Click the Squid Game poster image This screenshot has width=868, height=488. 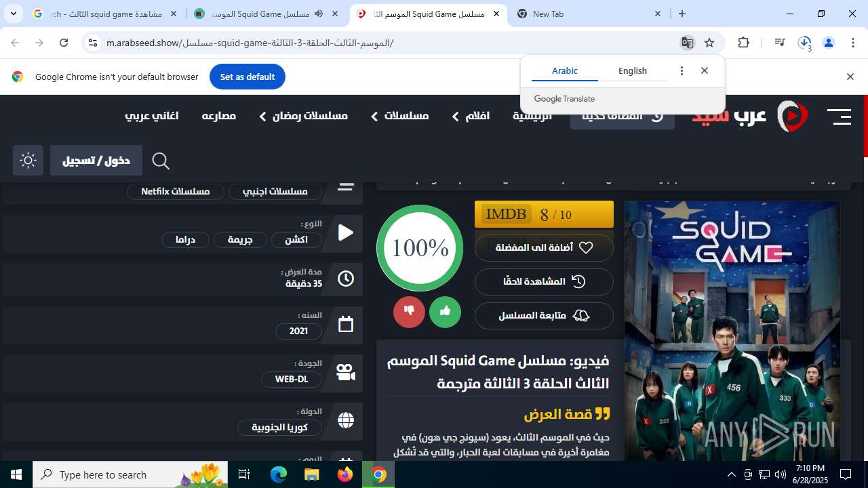pos(732,331)
